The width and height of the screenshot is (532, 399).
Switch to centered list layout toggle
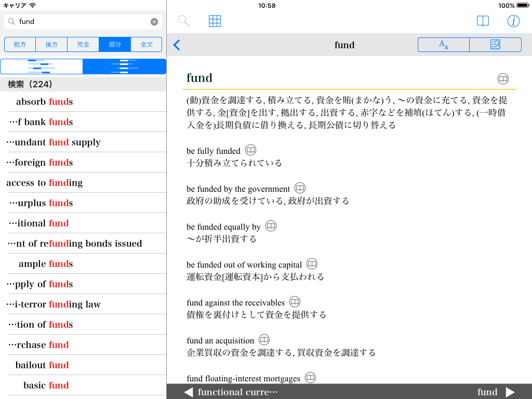pyautogui.click(x=124, y=66)
